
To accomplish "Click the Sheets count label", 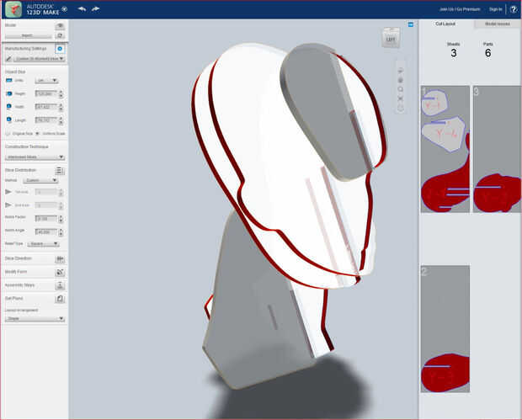I will coord(454,44).
